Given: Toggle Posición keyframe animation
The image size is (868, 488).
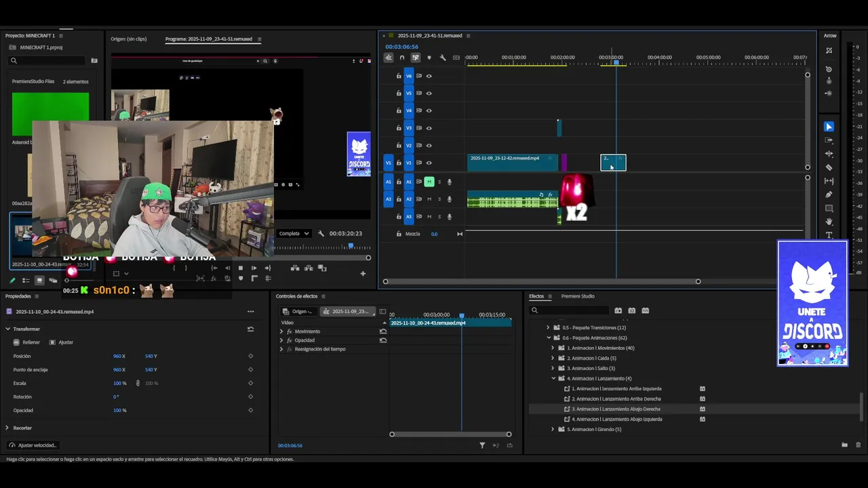Looking at the screenshot, I should pos(250,356).
